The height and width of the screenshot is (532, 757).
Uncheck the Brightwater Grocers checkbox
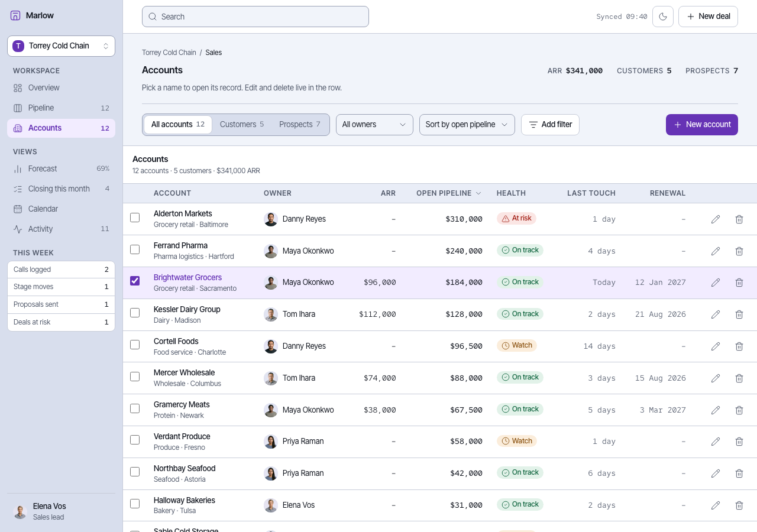click(x=135, y=281)
